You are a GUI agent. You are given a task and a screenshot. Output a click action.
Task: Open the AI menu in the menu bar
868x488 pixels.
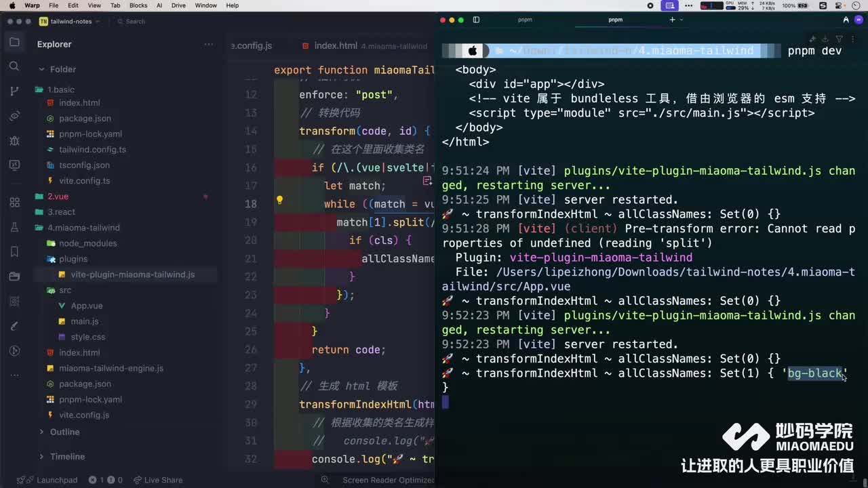click(159, 5)
